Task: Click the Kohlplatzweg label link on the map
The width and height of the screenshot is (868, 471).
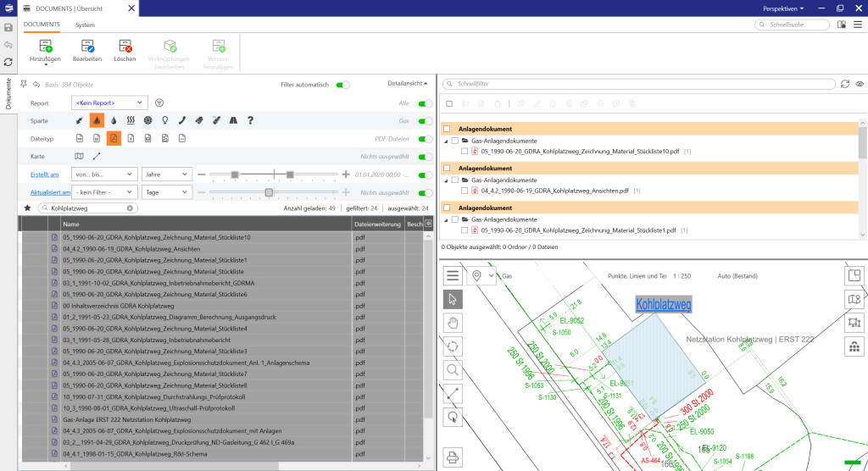Action: [x=664, y=304]
